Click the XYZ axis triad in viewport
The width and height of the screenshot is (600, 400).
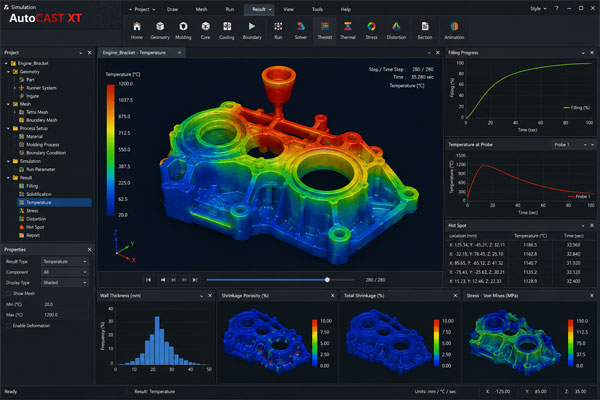click(124, 247)
